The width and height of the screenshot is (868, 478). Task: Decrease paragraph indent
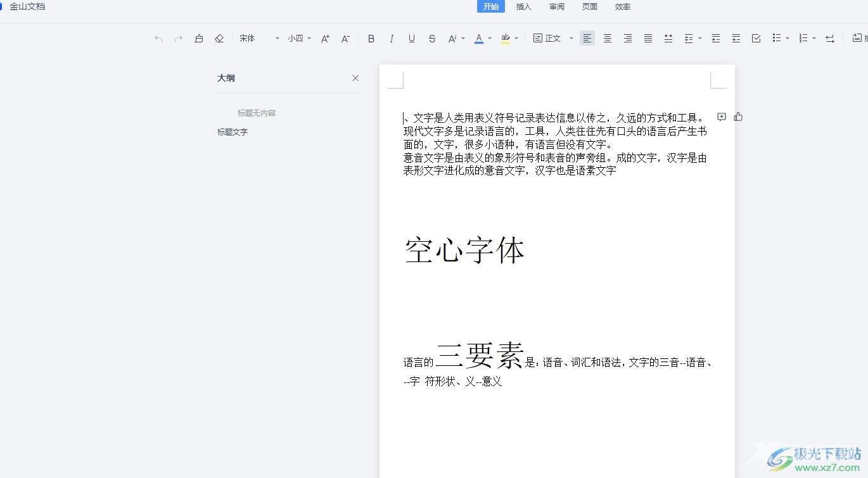point(716,39)
